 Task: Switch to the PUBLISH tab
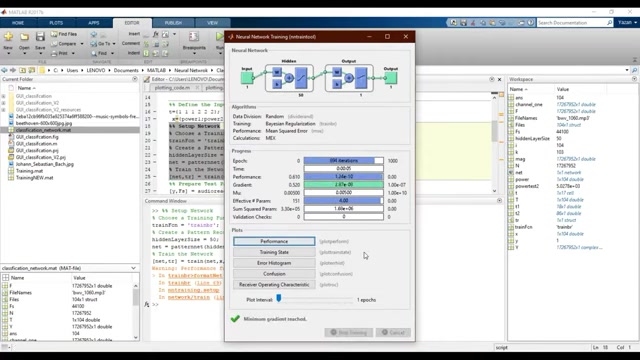click(173, 23)
